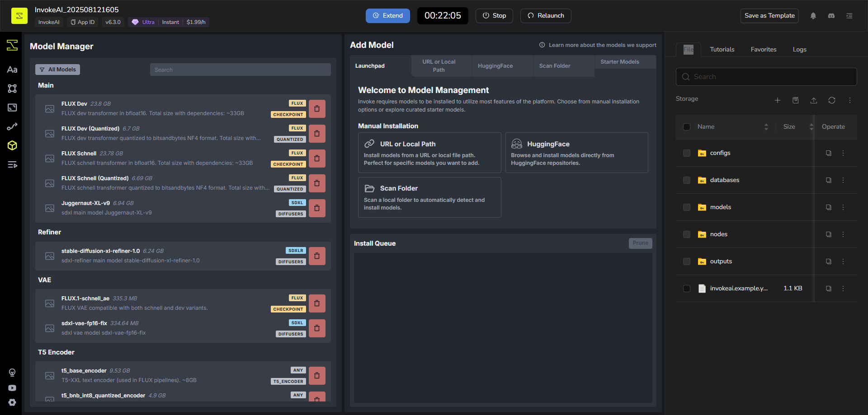Delete the t5_base_encoder model

click(317, 376)
